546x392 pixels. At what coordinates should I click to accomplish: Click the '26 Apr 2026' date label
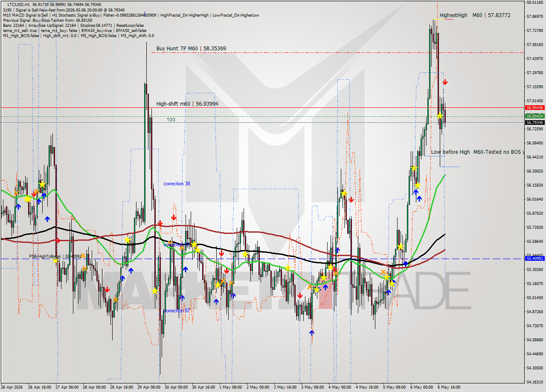point(12,387)
